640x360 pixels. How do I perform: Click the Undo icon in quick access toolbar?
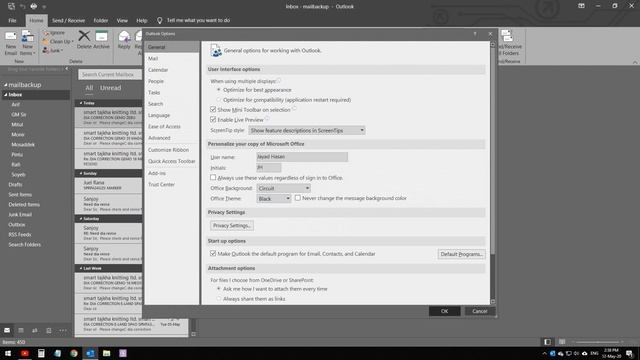23,7
